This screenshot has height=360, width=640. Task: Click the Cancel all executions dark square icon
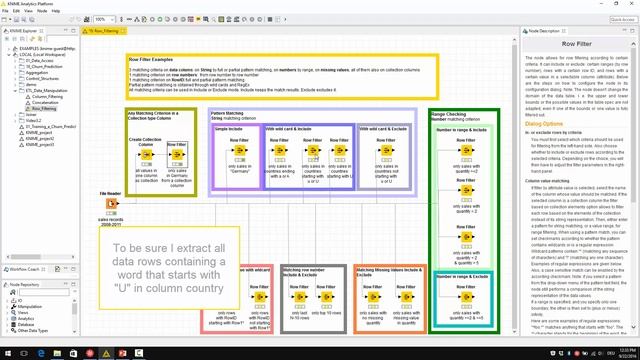point(270,19)
